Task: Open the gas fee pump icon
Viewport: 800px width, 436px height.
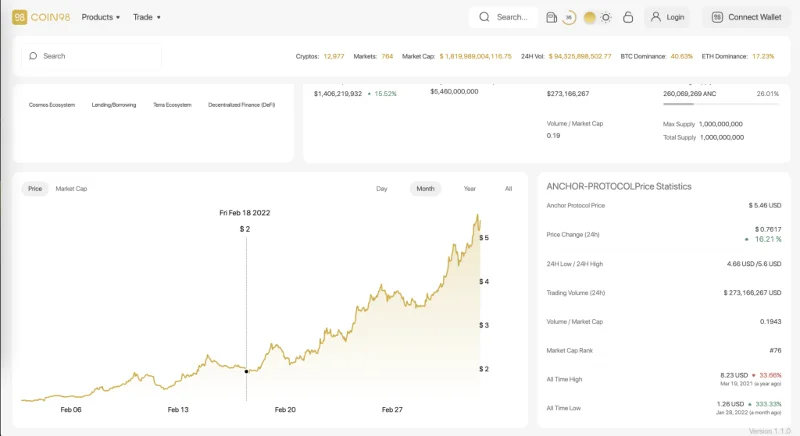Action: [x=551, y=17]
